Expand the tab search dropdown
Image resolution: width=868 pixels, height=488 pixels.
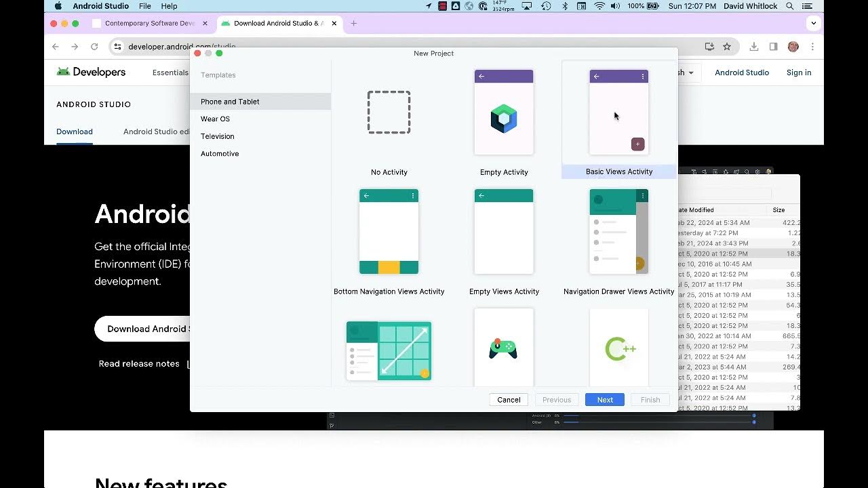click(813, 23)
